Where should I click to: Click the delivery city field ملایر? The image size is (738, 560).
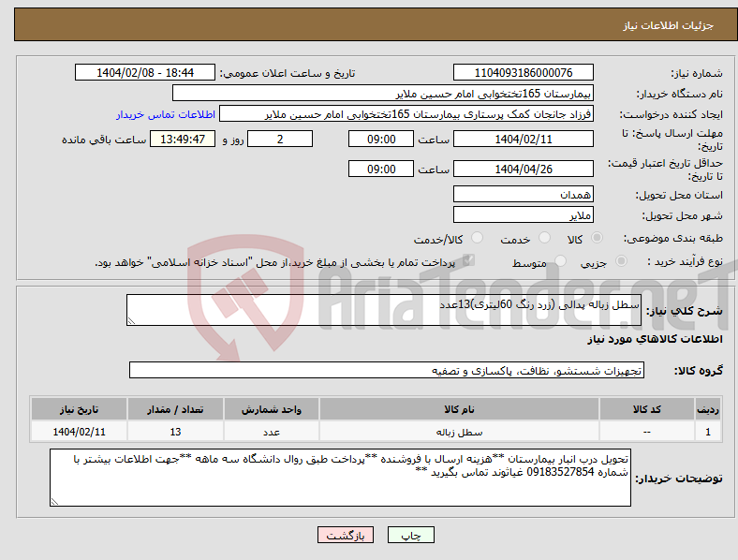coord(524,214)
